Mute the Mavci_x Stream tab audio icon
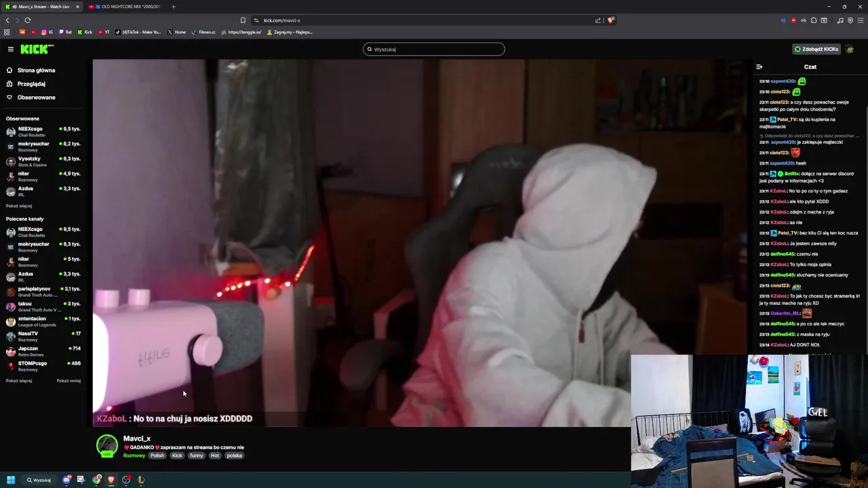This screenshot has width=868, height=488. coord(14,7)
